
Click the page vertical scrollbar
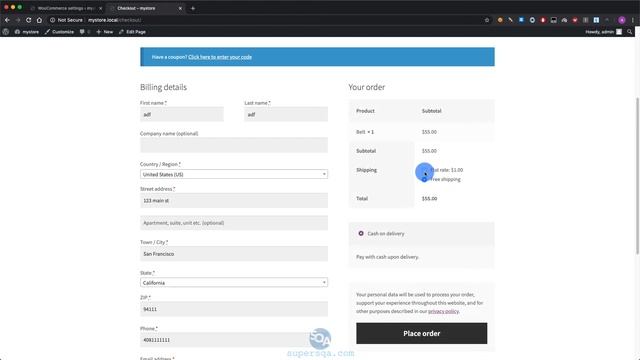coord(637,176)
